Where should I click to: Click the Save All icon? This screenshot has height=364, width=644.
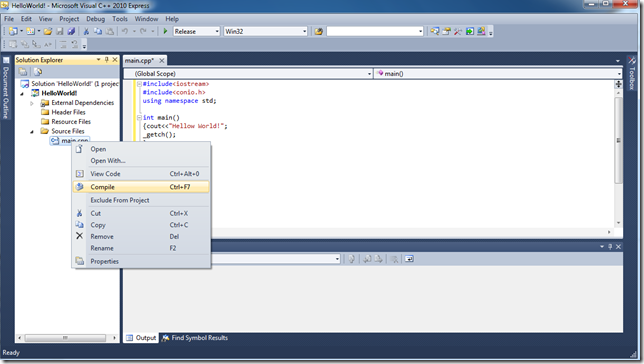(x=71, y=31)
